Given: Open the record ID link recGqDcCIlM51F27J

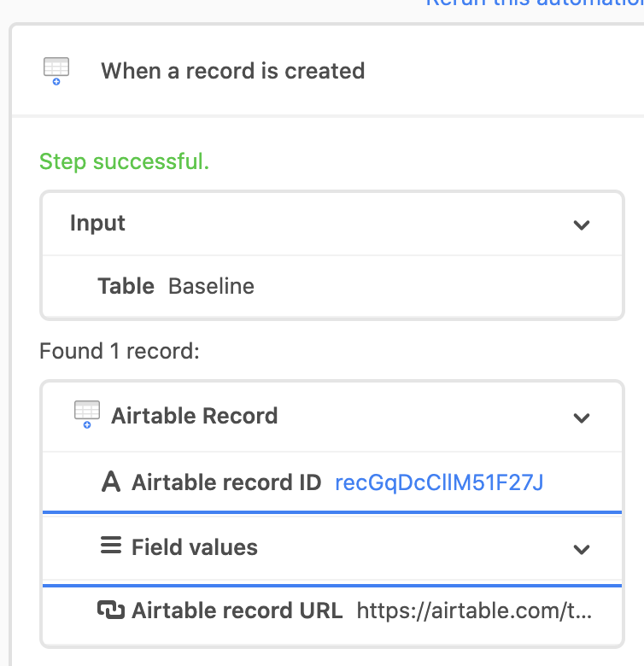Looking at the screenshot, I should coord(439,482).
